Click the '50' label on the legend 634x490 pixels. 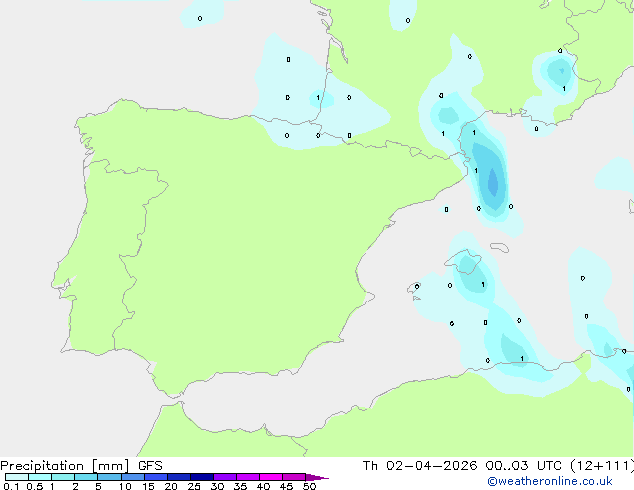pyautogui.click(x=309, y=486)
